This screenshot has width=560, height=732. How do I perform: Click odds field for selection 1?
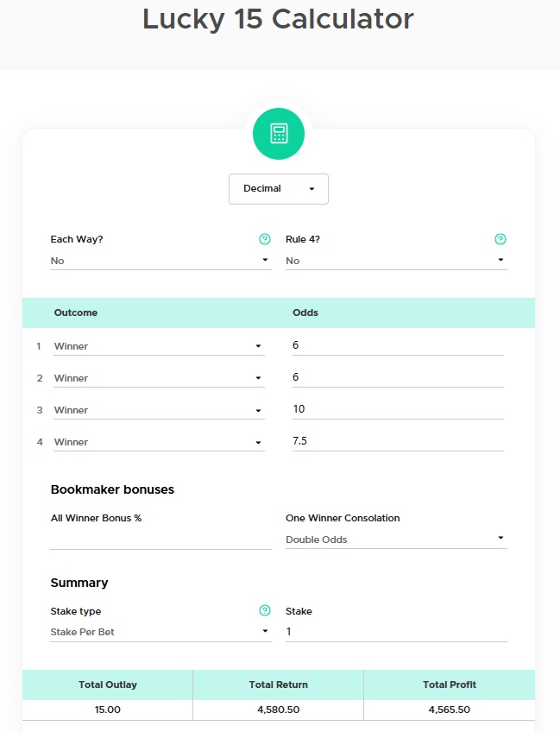click(x=398, y=345)
